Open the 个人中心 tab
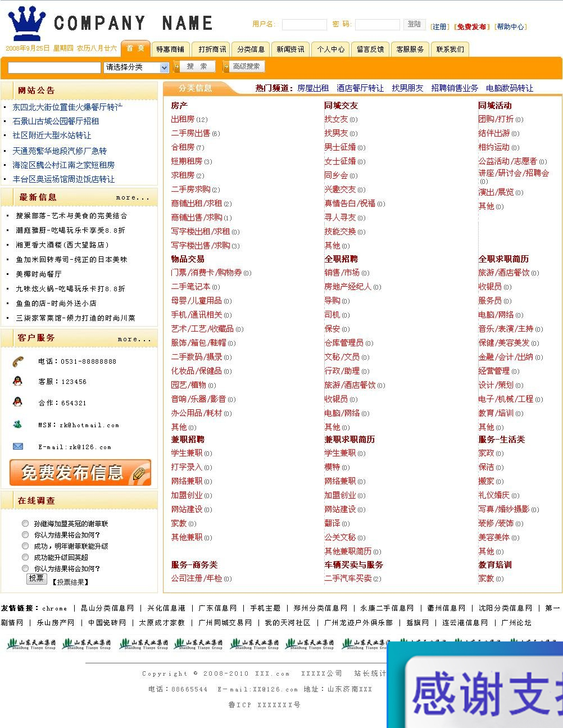Viewport: 563px width, 728px height. 331,49
